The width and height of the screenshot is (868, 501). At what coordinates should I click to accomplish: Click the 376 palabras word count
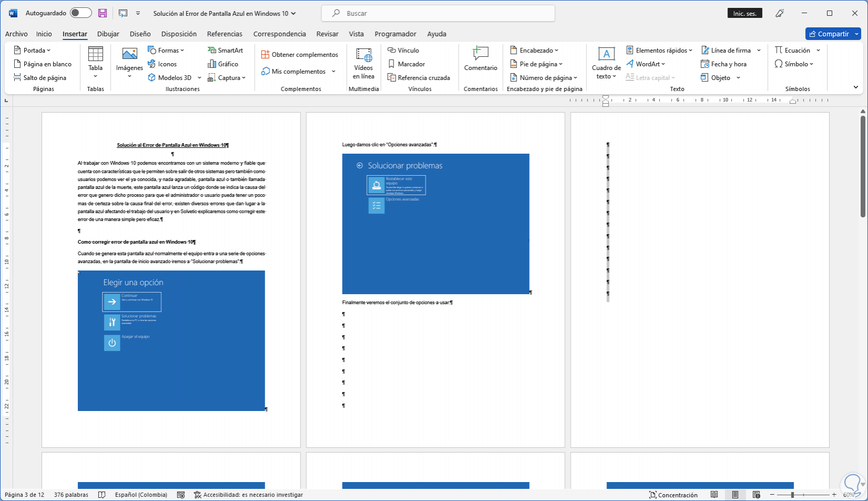pyautogui.click(x=71, y=495)
